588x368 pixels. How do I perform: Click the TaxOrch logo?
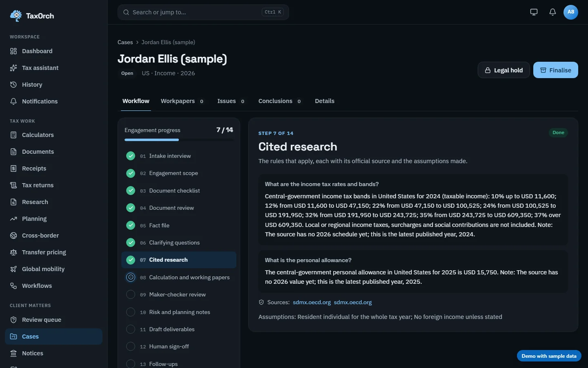[32, 16]
